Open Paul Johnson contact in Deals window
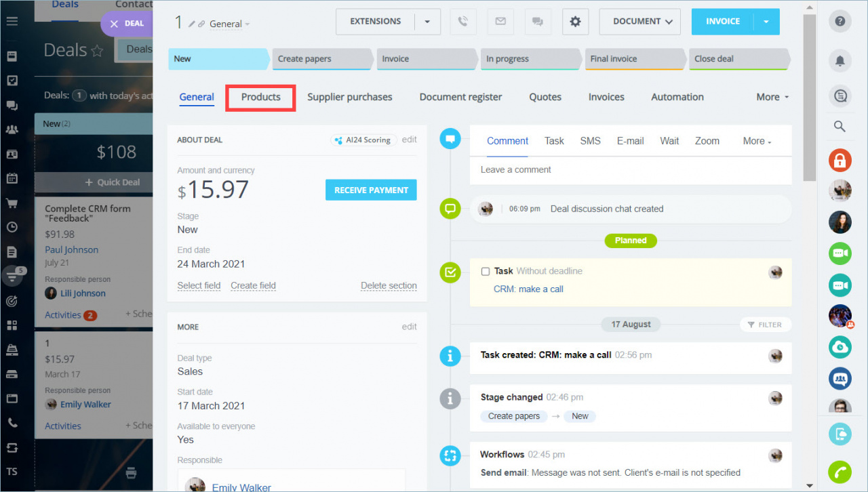Viewport: 868px width, 492px height. (x=72, y=250)
